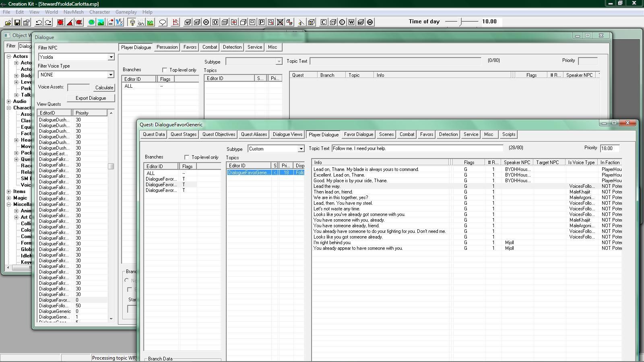Image resolution: width=644 pixels, height=362 pixels.
Task: Click the Open file toolbar icon
Action: tap(8, 22)
